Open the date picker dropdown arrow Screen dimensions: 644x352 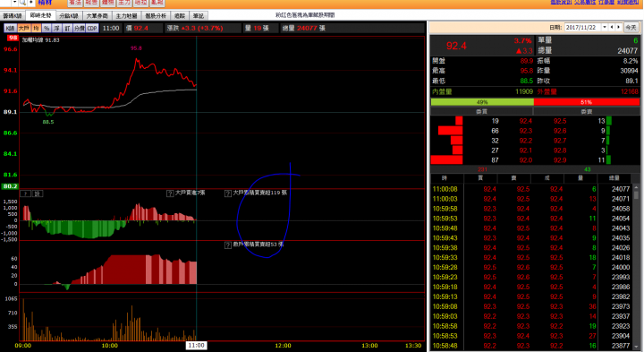[605, 27]
